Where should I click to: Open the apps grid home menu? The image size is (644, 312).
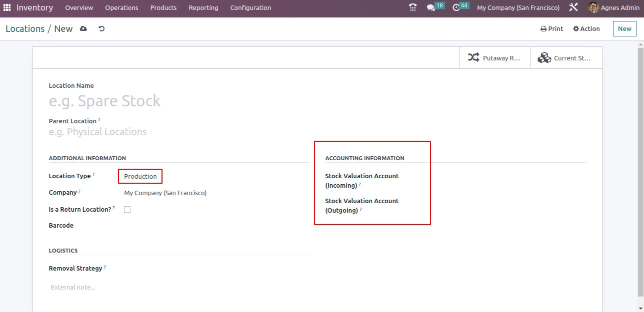pyautogui.click(x=7, y=8)
